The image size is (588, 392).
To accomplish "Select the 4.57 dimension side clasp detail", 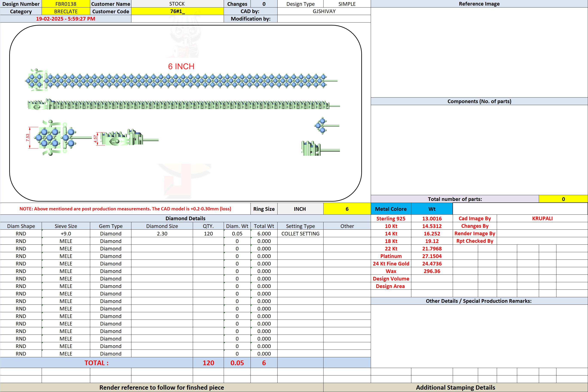I will 126,138.
